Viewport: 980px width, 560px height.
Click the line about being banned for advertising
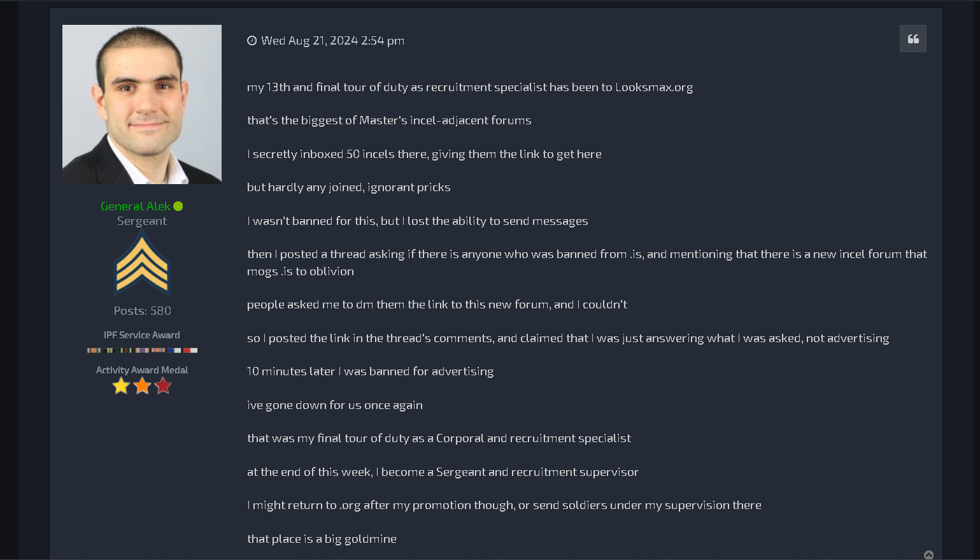pyautogui.click(x=370, y=371)
